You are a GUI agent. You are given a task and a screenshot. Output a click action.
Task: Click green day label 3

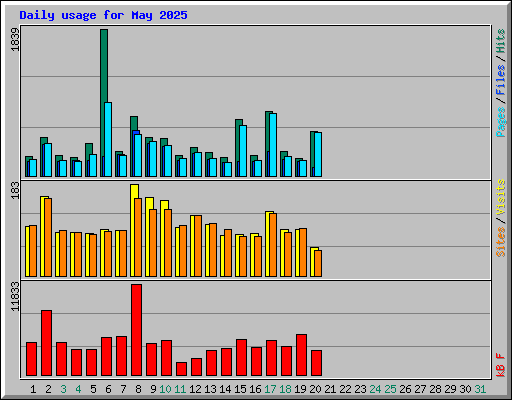click(63, 389)
